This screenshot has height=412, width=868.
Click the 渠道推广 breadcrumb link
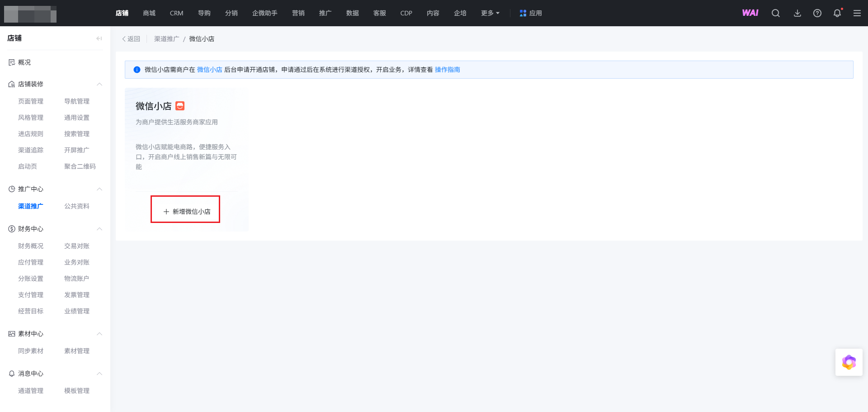pyautogui.click(x=167, y=39)
